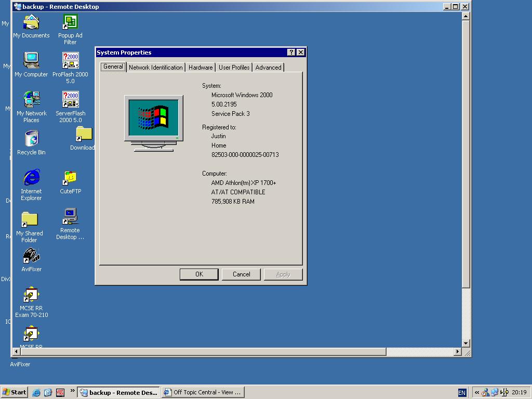The width and height of the screenshot is (532, 399).
Task: Open the Hardware tab
Action: pyautogui.click(x=201, y=67)
